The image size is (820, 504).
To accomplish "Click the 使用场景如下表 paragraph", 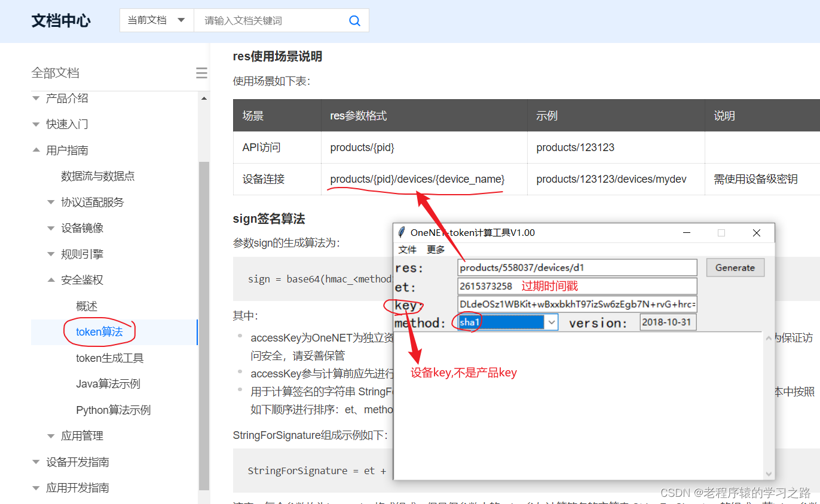I will (x=272, y=81).
